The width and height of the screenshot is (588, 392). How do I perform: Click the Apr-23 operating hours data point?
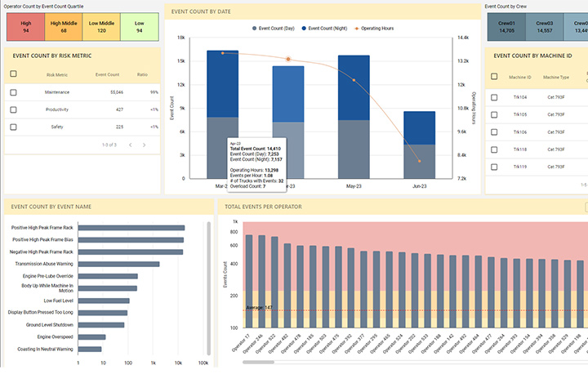tap(287, 59)
